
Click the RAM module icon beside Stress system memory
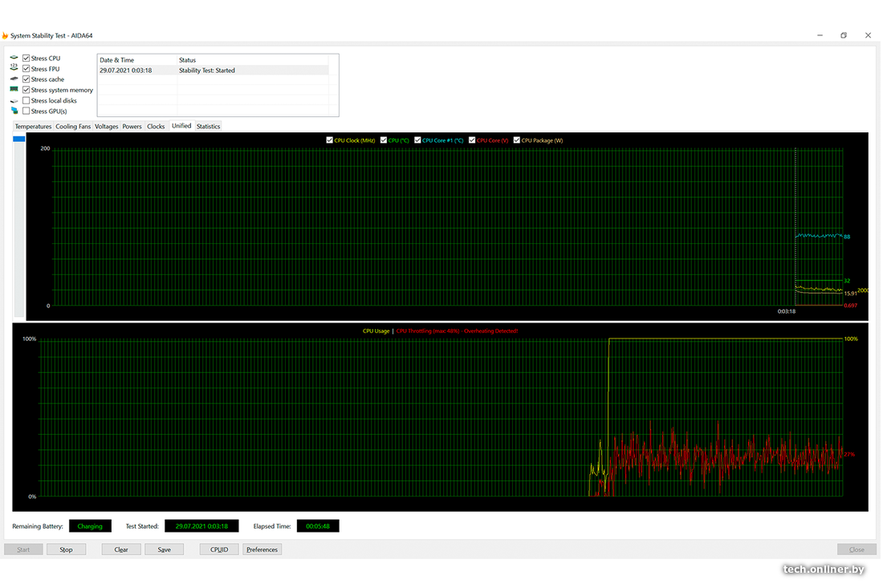(x=14, y=90)
